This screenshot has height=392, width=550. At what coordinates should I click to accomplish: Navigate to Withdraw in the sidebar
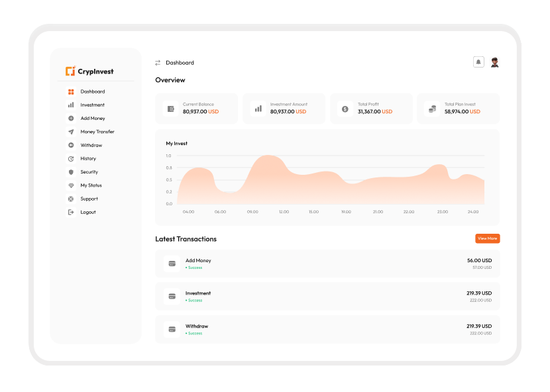click(x=91, y=145)
